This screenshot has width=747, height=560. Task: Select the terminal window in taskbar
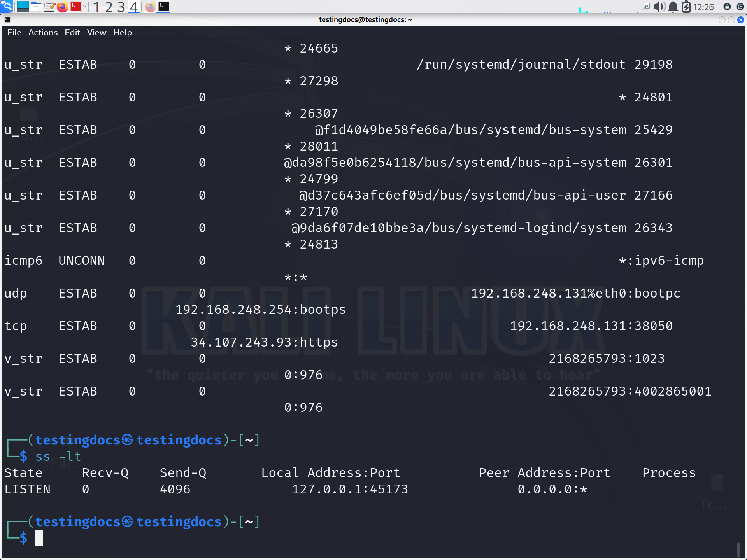164,7
